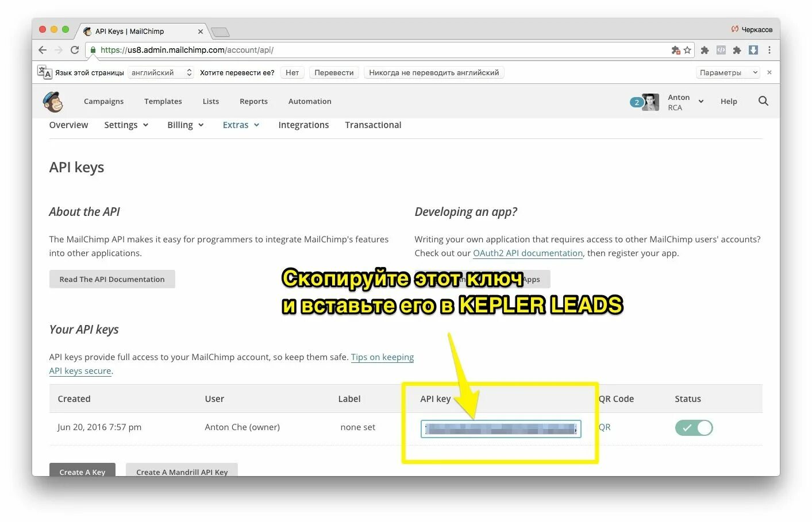
Task: Click Anton Che (owner) cell
Action: 243,427
